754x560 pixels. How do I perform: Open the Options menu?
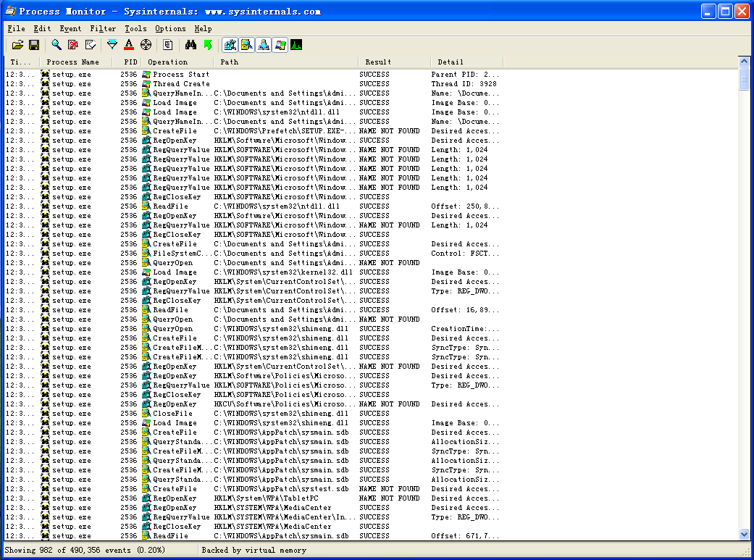pyautogui.click(x=170, y=28)
